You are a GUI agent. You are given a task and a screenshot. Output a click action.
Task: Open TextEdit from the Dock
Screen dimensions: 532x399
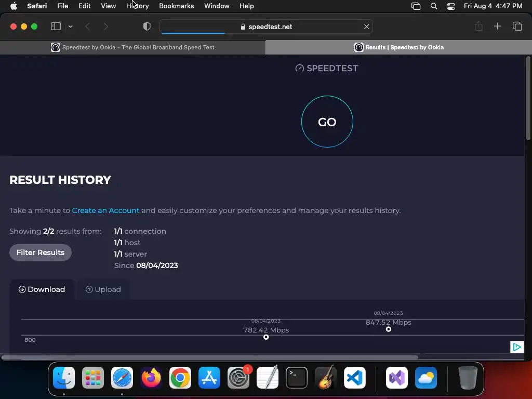268,378
